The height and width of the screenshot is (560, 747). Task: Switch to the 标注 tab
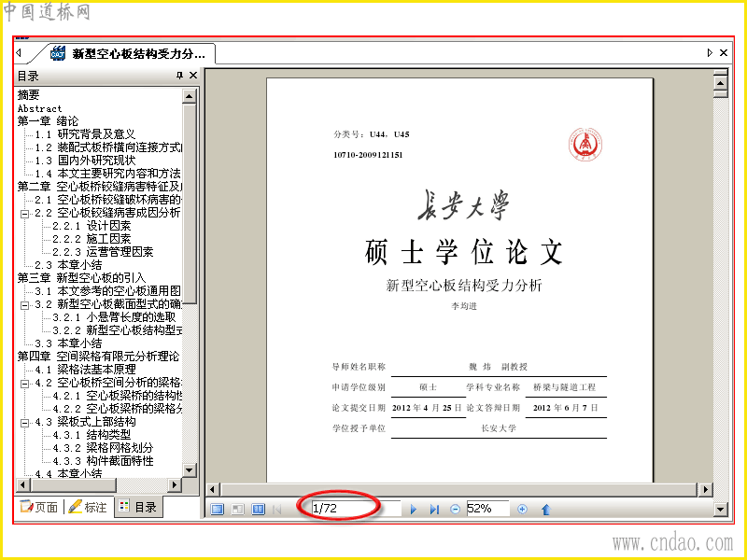click(x=88, y=507)
